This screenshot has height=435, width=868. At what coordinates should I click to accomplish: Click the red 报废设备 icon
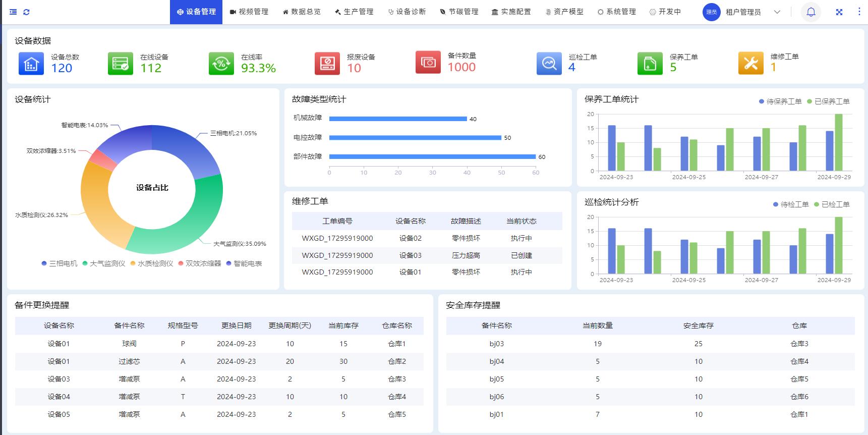pos(327,64)
